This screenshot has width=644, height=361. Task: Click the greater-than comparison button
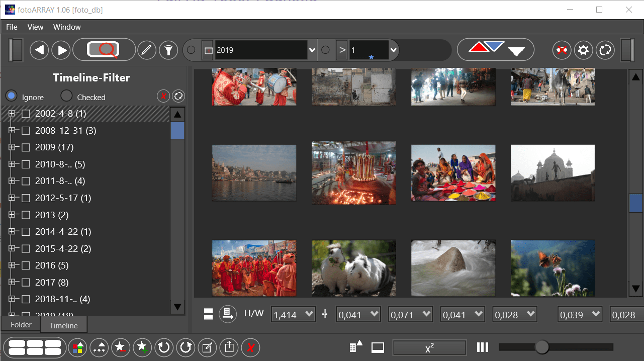342,50
